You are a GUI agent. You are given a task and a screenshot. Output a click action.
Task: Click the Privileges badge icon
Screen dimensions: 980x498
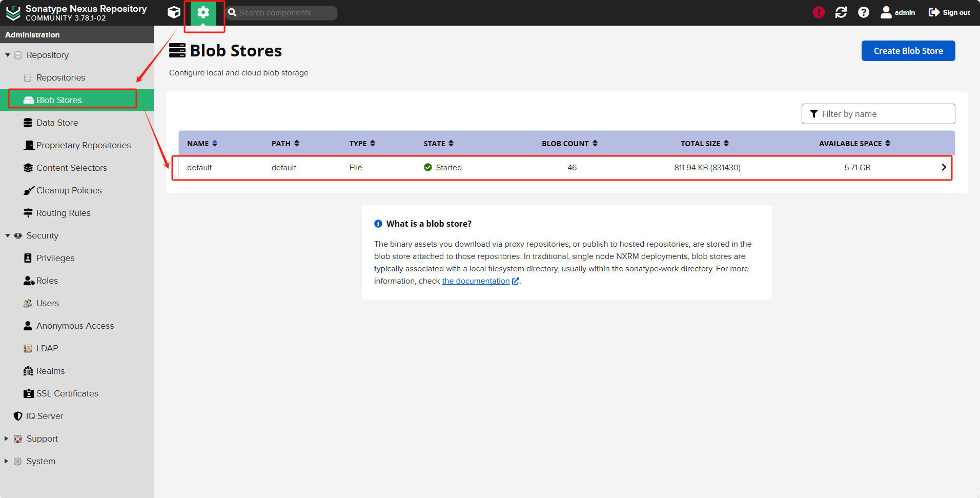coord(28,258)
